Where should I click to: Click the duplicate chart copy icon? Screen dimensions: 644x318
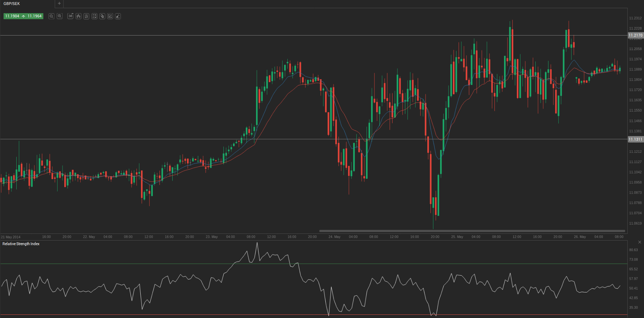[x=102, y=16]
